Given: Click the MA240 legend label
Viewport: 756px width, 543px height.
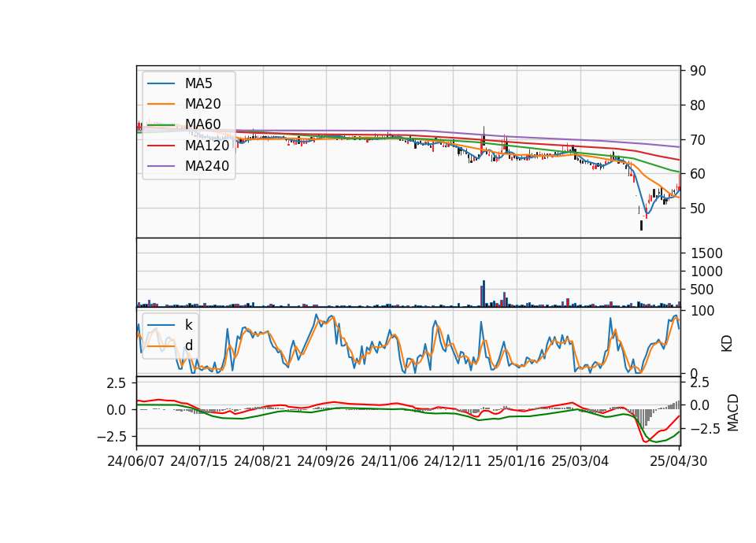Looking at the screenshot, I should tap(207, 166).
